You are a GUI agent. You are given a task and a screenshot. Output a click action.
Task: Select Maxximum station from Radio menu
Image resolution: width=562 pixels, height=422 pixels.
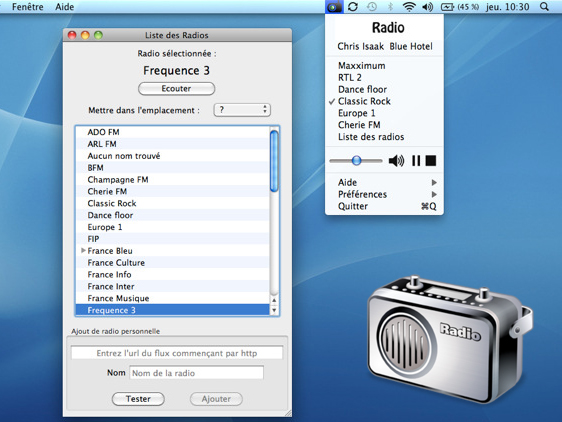tap(384, 66)
